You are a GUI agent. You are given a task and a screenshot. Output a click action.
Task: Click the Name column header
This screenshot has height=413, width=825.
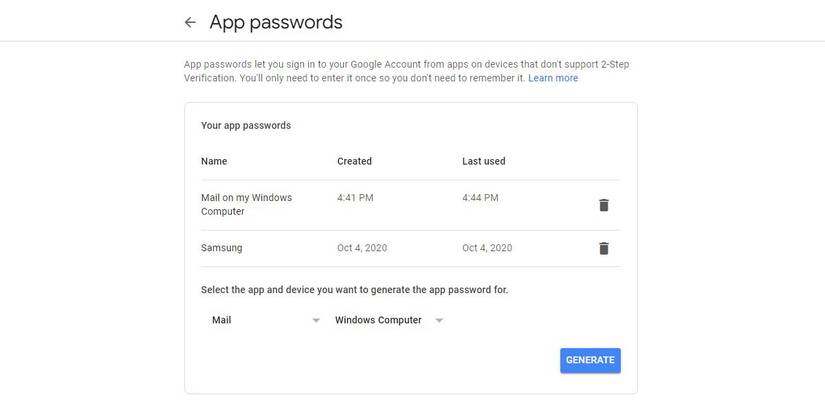pyautogui.click(x=214, y=161)
